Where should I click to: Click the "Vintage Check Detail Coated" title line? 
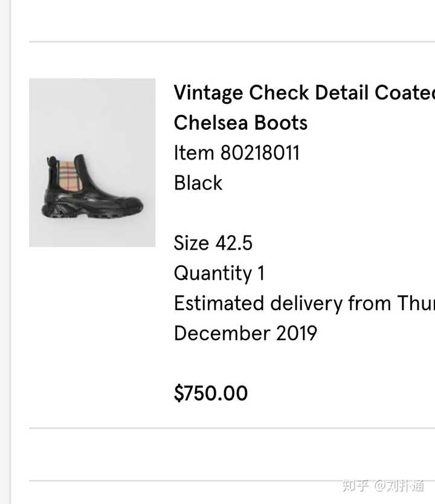click(304, 93)
